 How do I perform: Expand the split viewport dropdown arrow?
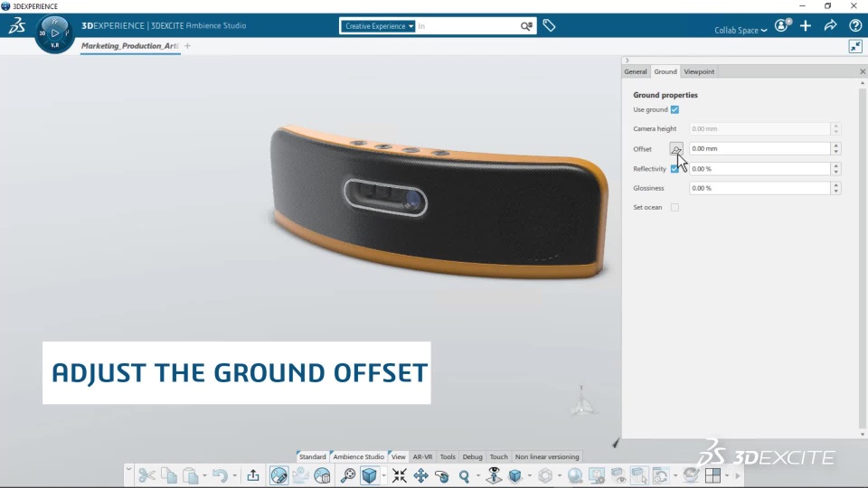727,475
